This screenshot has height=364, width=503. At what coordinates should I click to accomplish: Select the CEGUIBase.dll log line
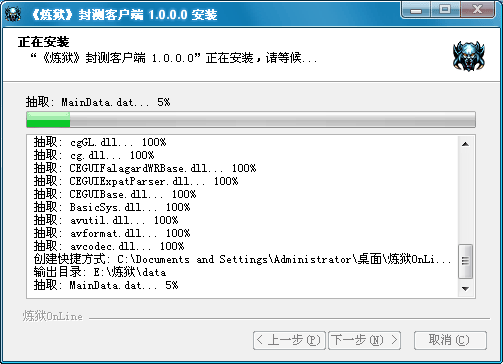point(115,194)
